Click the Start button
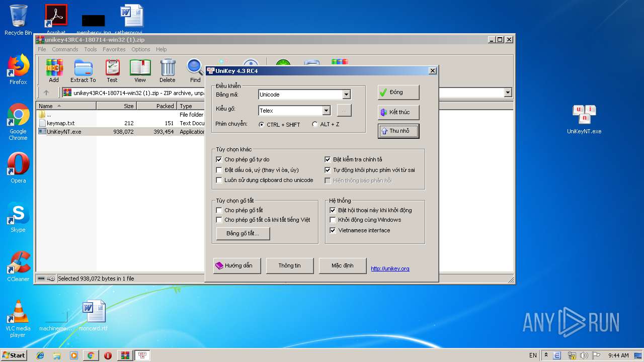 tap(14, 355)
